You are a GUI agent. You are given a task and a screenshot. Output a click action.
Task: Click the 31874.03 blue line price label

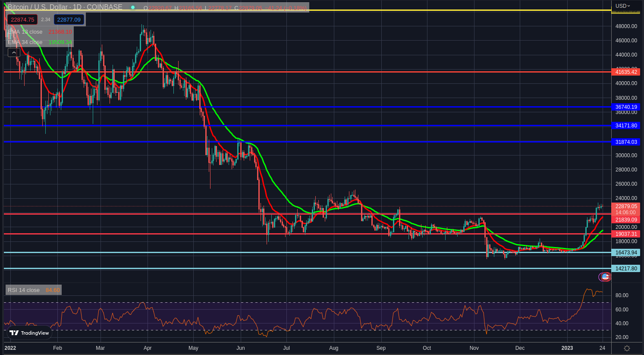pos(626,142)
